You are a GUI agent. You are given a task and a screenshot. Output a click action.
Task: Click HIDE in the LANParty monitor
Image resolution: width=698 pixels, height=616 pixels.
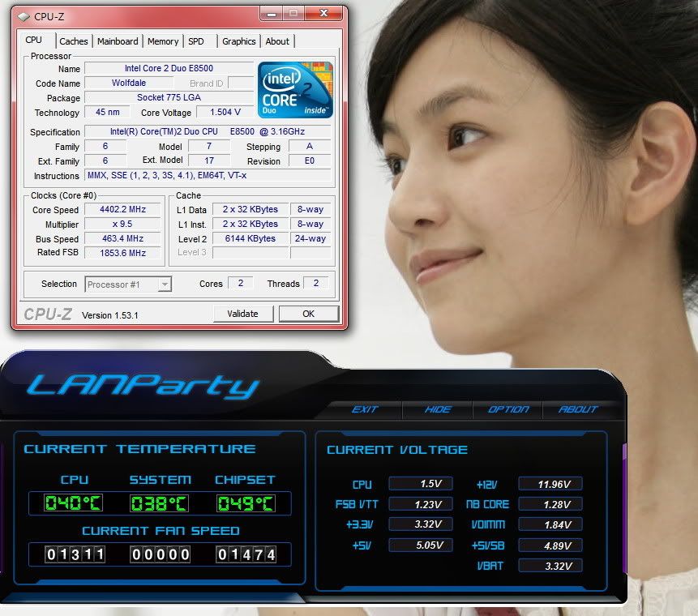click(x=438, y=409)
